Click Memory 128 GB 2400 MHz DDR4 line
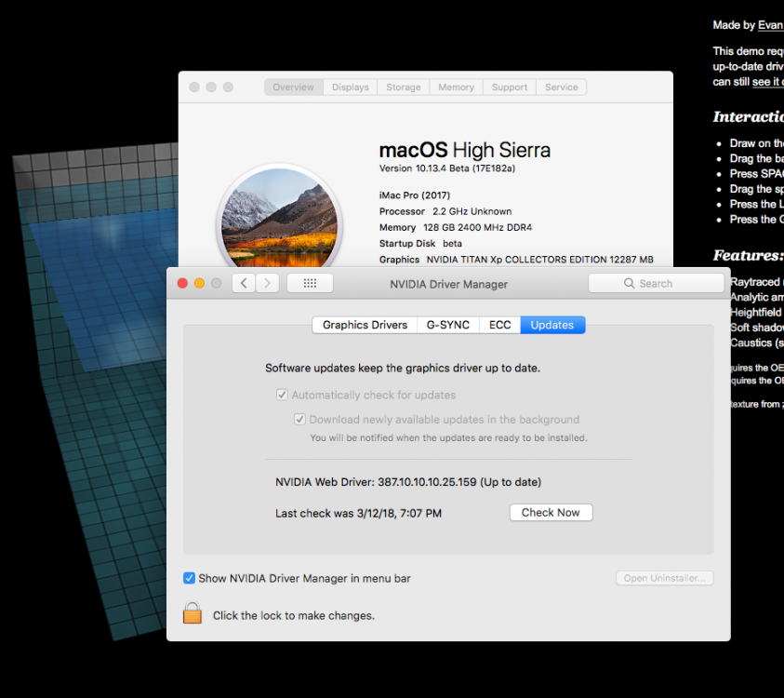Screen dimensions: 784x698 click(456, 227)
